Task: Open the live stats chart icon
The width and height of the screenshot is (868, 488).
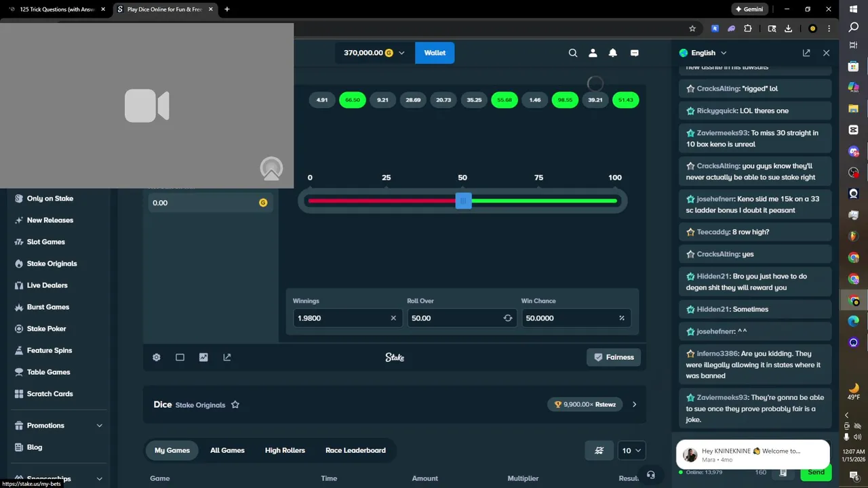Action: (203, 357)
